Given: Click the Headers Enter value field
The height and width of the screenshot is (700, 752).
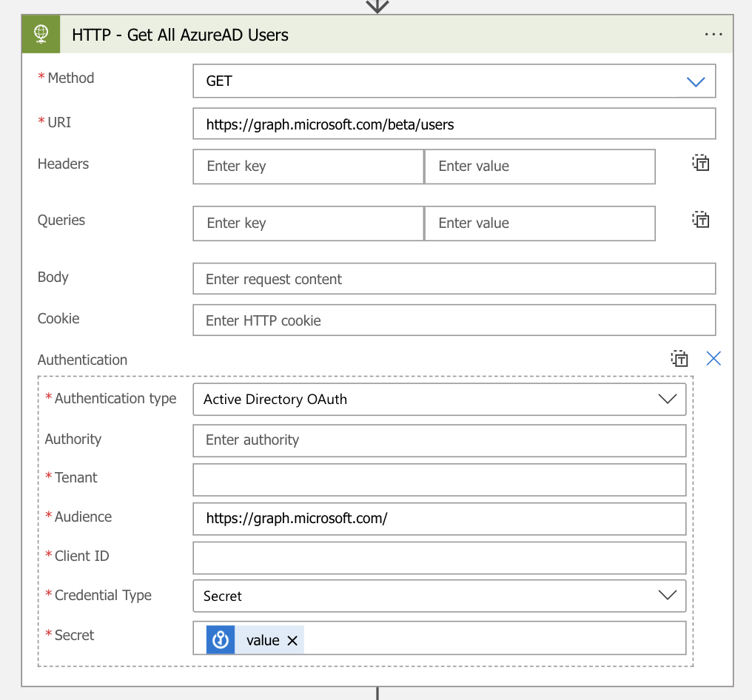Looking at the screenshot, I should click(x=540, y=166).
